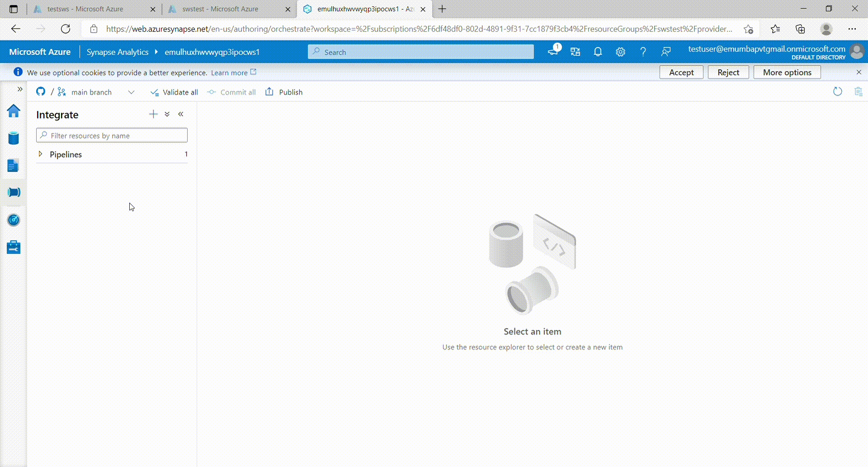Image resolution: width=868 pixels, height=467 pixels.
Task: Open the Home hub icon
Action: (x=14, y=111)
